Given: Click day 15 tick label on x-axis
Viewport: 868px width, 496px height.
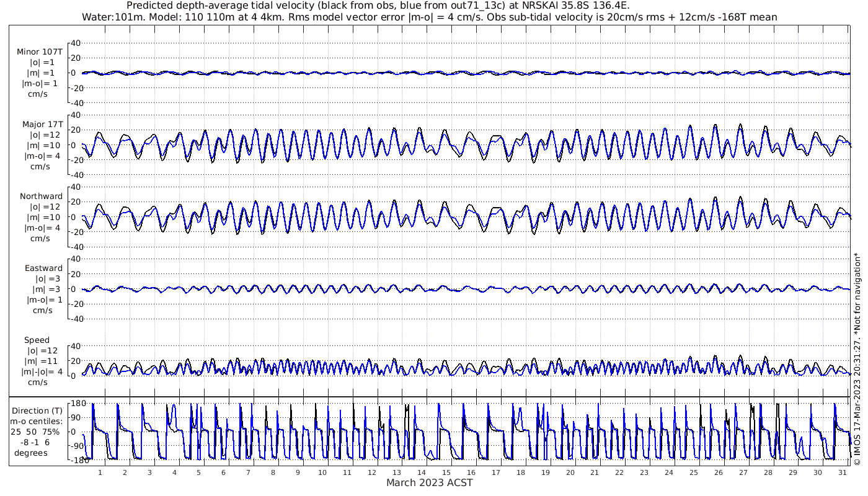Looking at the screenshot, I should click(446, 472).
